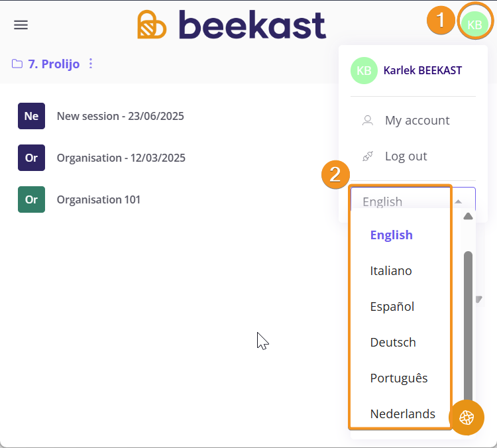Open the hamburger navigation menu
The width and height of the screenshot is (497, 448).
click(21, 25)
